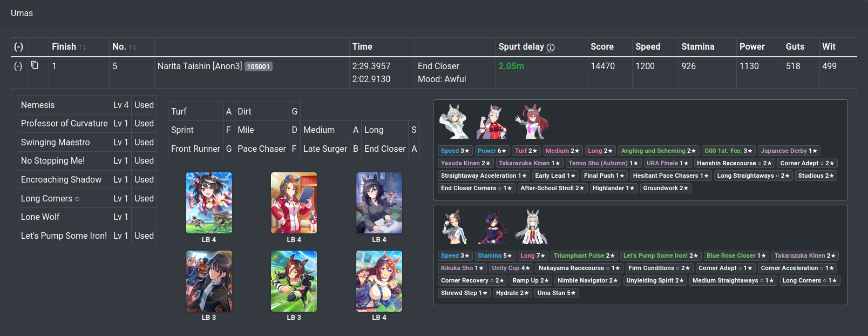868x336 pixels.
Task: Click the Firm Conditions ○ 2★ chip
Action: coord(659,268)
